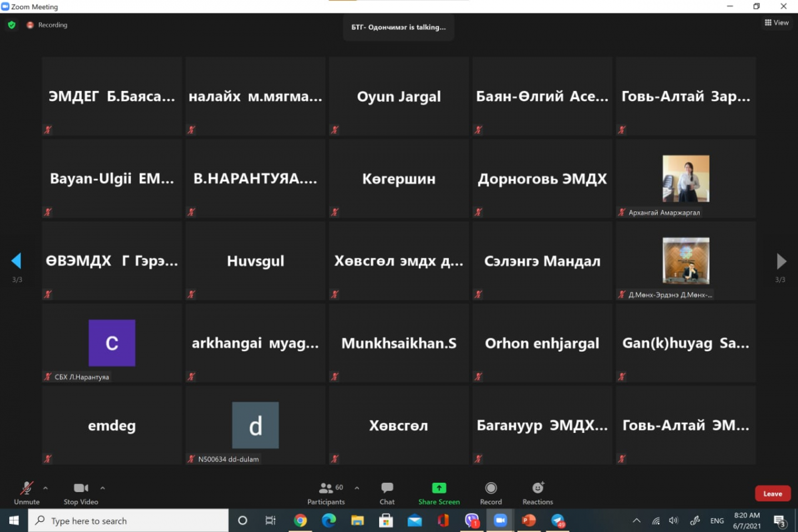Viewport: 798px width, 532px height.
Task: Show hidden system tray icons
Action: 636,521
